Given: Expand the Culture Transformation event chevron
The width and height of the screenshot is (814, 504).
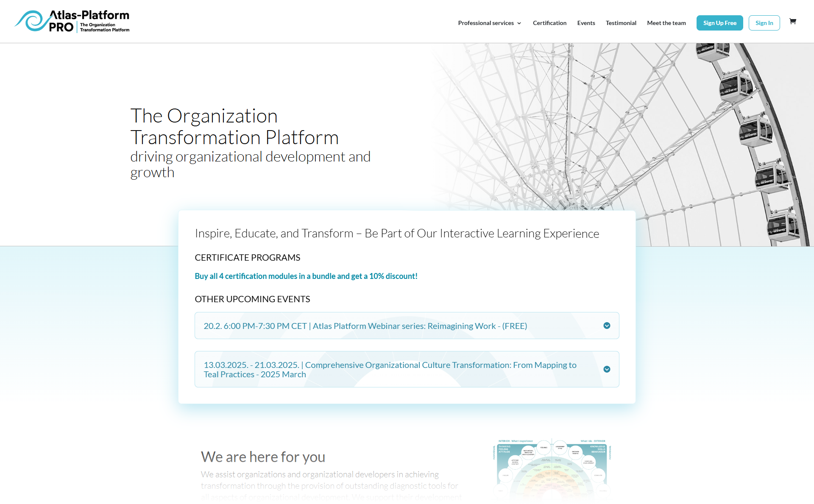Looking at the screenshot, I should (x=607, y=369).
